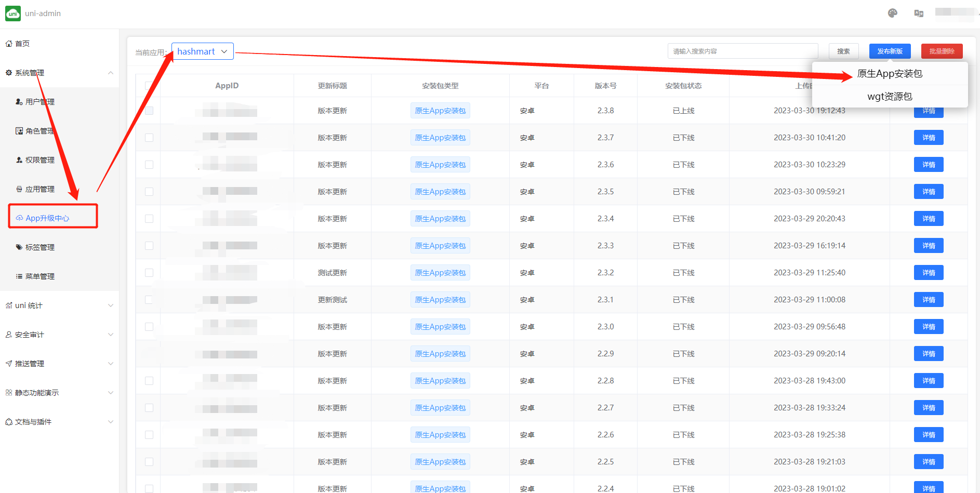Click the 更新测试 title cell
The height and width of the screenshot is (493, 980).
[333, 300]
